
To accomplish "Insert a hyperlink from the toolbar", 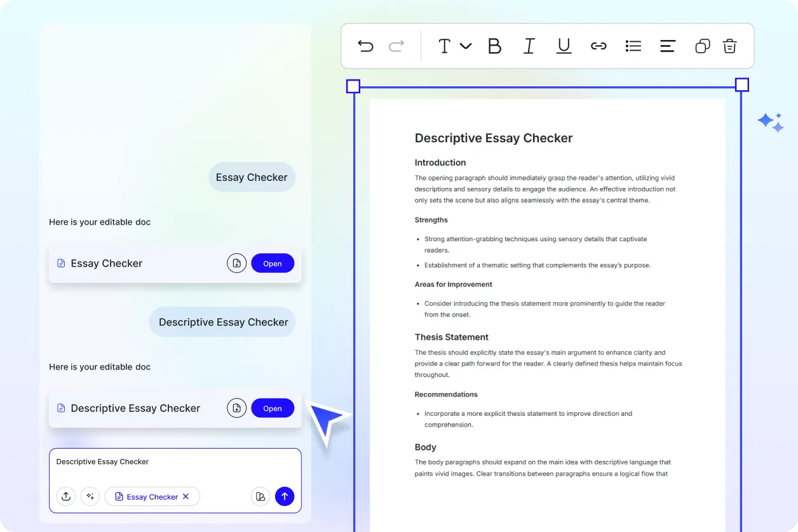I will (x=598, y=46).
